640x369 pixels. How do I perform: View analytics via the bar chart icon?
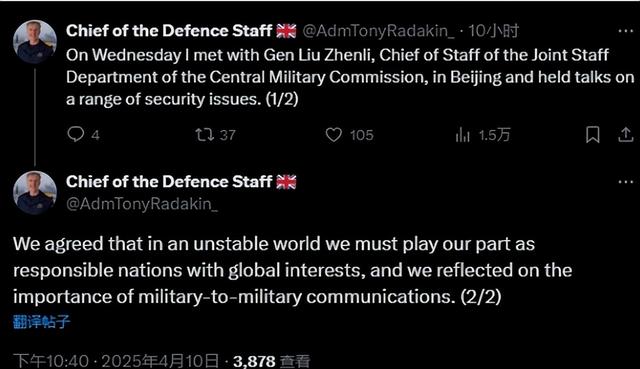[462, 135]
